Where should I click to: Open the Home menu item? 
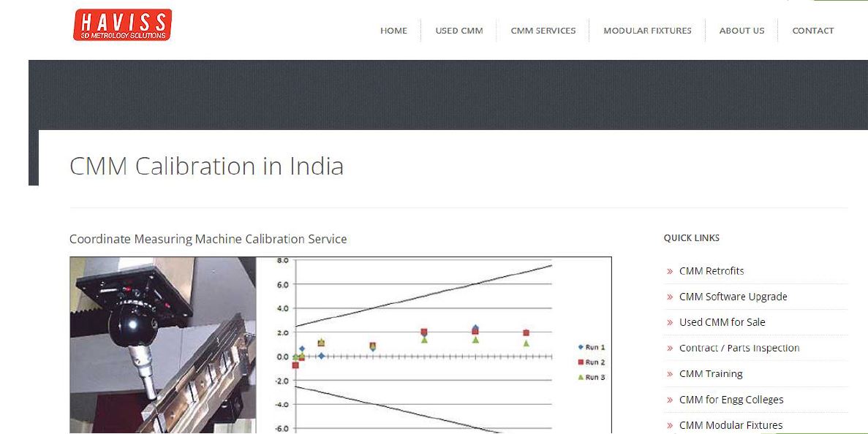point(393,31)
